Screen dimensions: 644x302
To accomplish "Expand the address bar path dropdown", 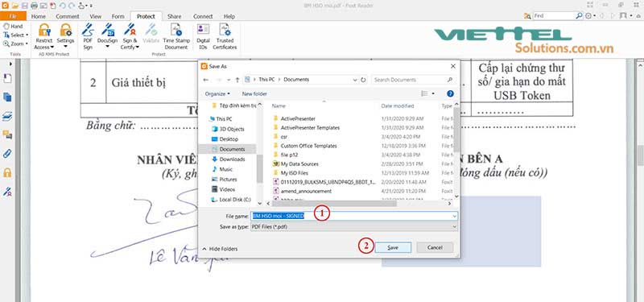I will (355, 80).
